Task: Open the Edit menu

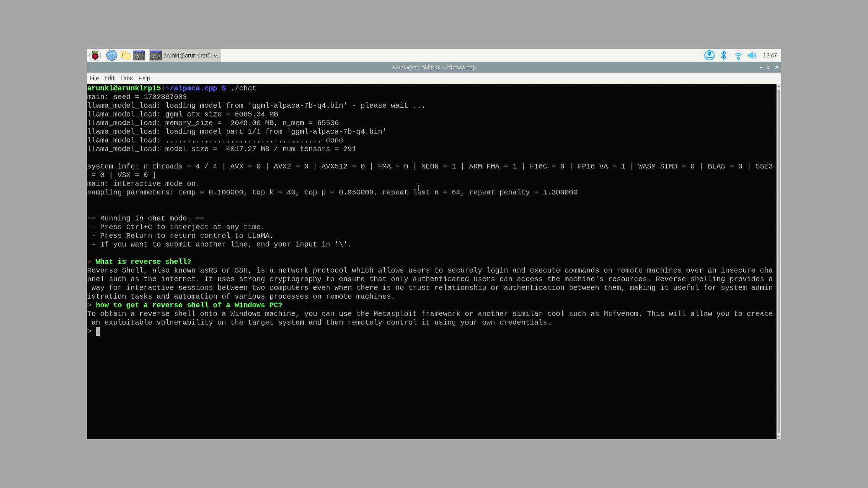Action: pos(109,78)
